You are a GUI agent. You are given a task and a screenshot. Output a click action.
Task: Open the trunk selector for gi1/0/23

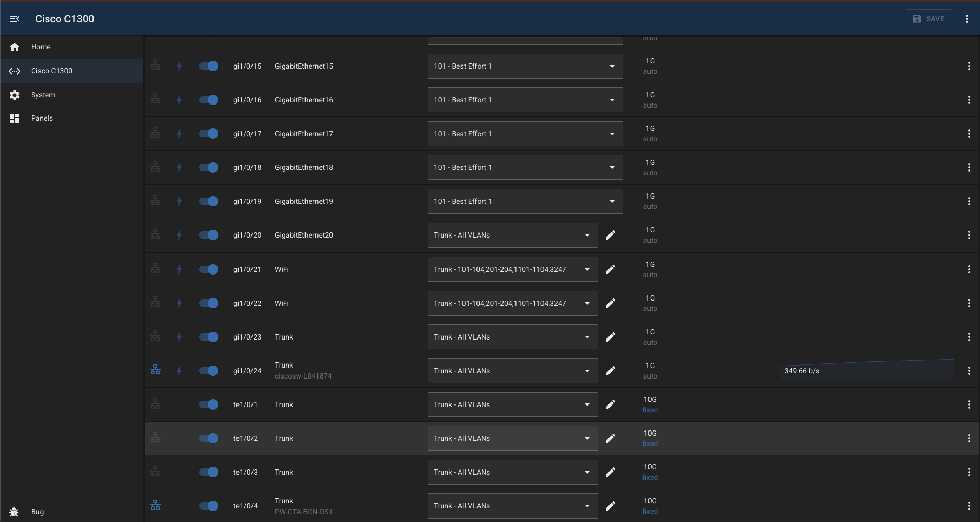click(x=512, y=337)
